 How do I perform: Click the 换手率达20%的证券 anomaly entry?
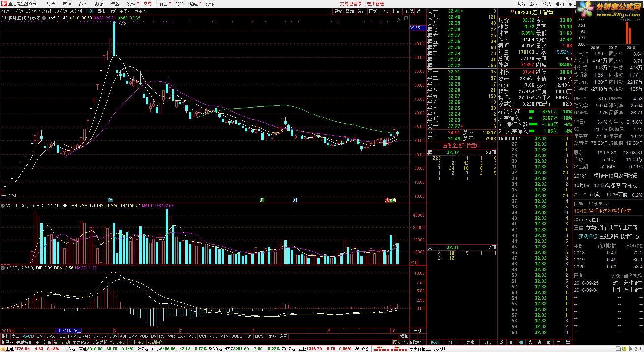(x=610, y=211)
